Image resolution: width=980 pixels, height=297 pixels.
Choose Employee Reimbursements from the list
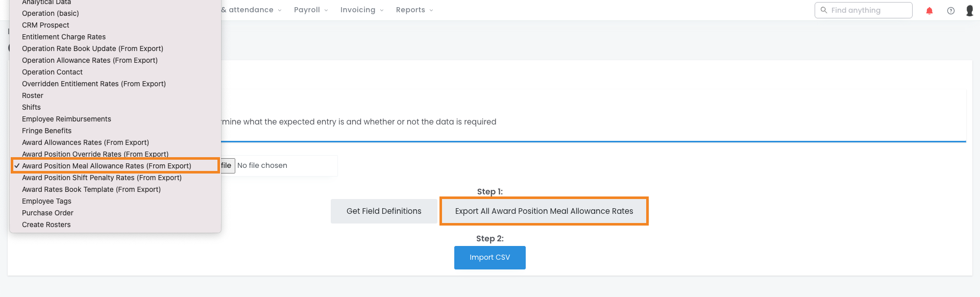(x=66, y=119)
